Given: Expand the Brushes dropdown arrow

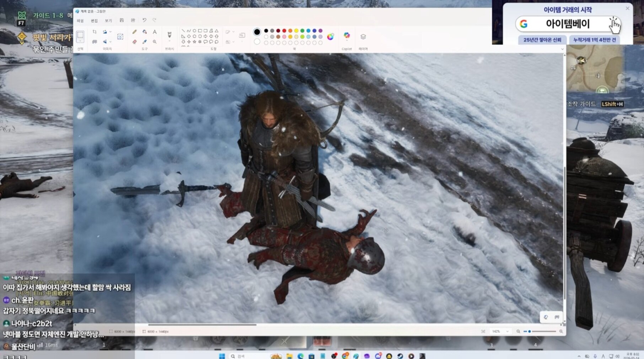Looking at the screenshot, I should coord(170,41).
